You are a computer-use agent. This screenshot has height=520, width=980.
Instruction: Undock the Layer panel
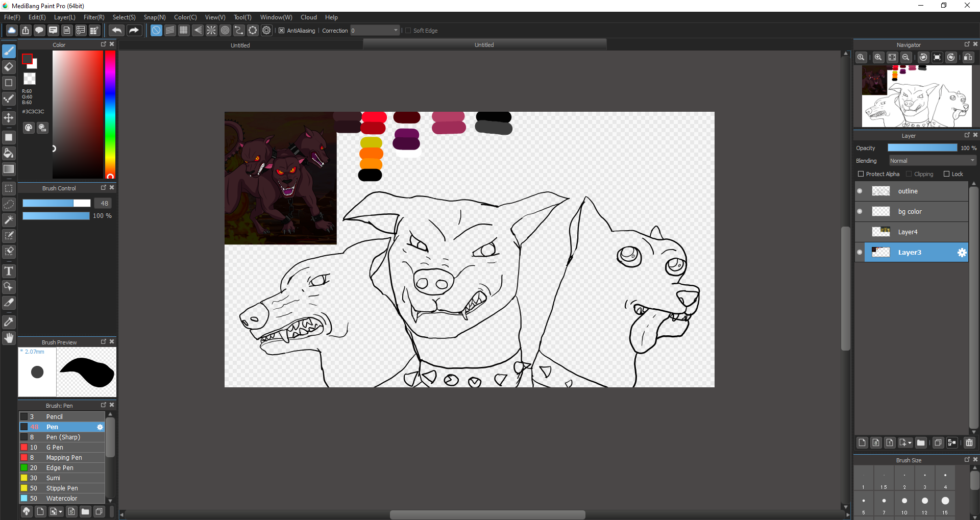pos(967,135)
